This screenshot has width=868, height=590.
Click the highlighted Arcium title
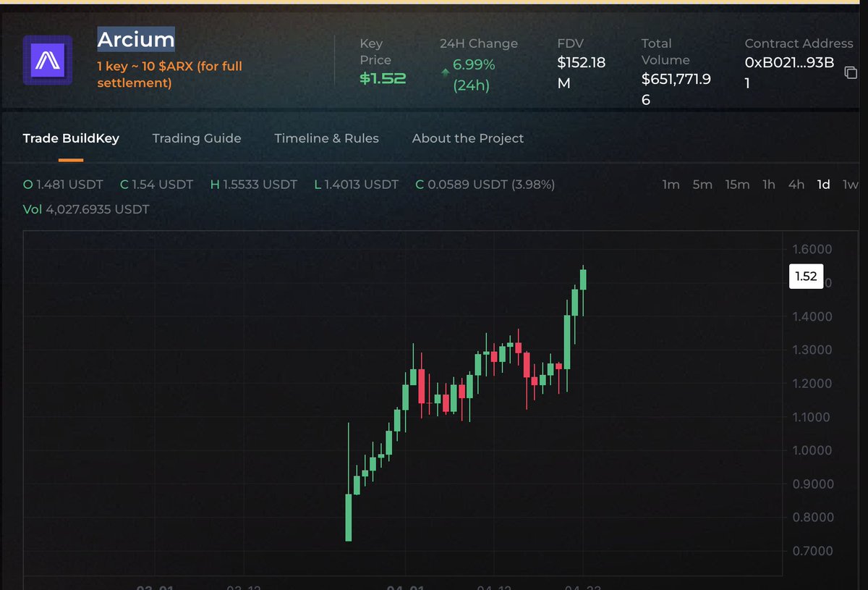point(136,39)
